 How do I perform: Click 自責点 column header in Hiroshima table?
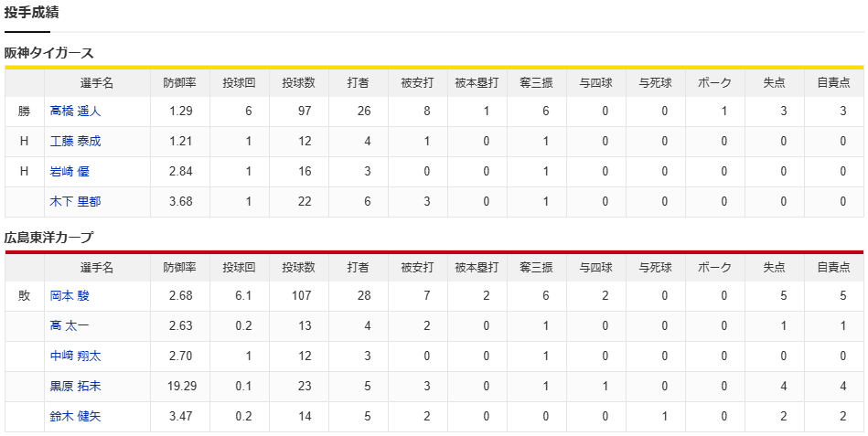pyautogui.click(x=833, y=268)
